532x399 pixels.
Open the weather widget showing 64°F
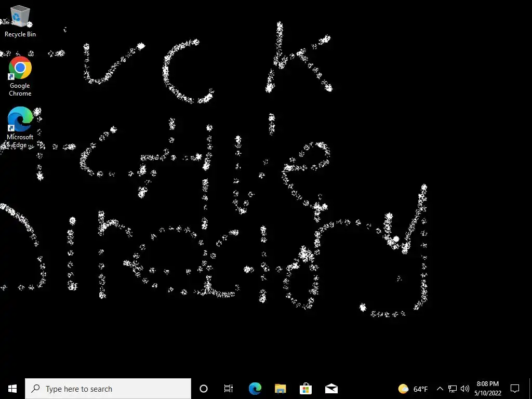413,389
